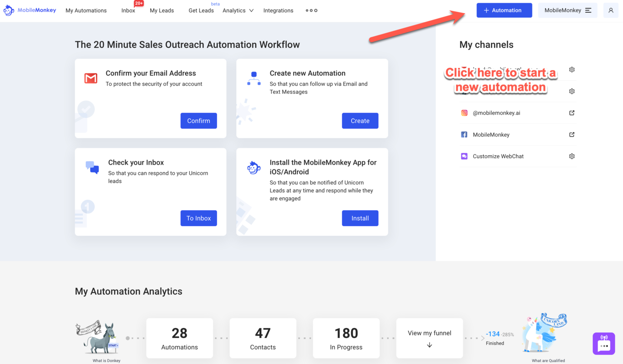
Task: Open settings gear for second channel
Action: pyautogui.click(x=572, y=91)
